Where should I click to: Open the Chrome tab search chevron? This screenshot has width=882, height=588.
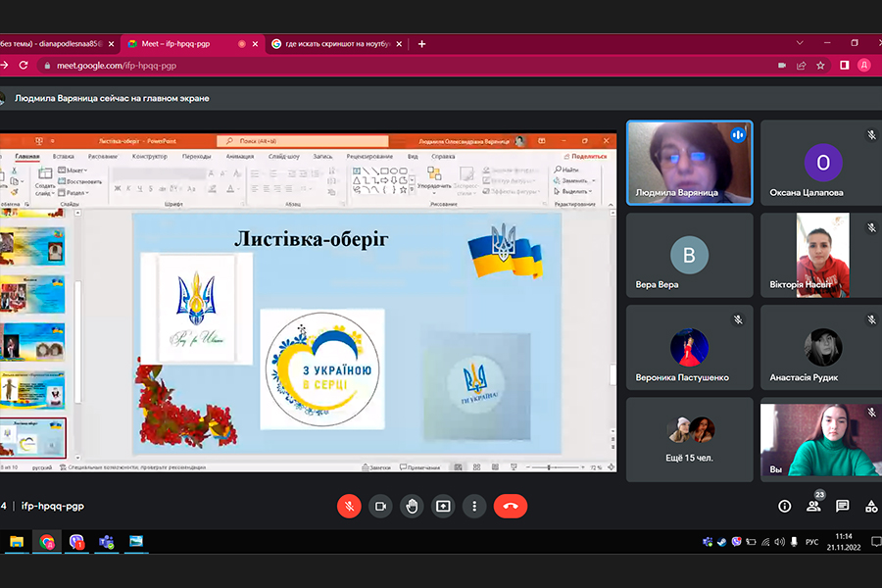click(800, 43)
